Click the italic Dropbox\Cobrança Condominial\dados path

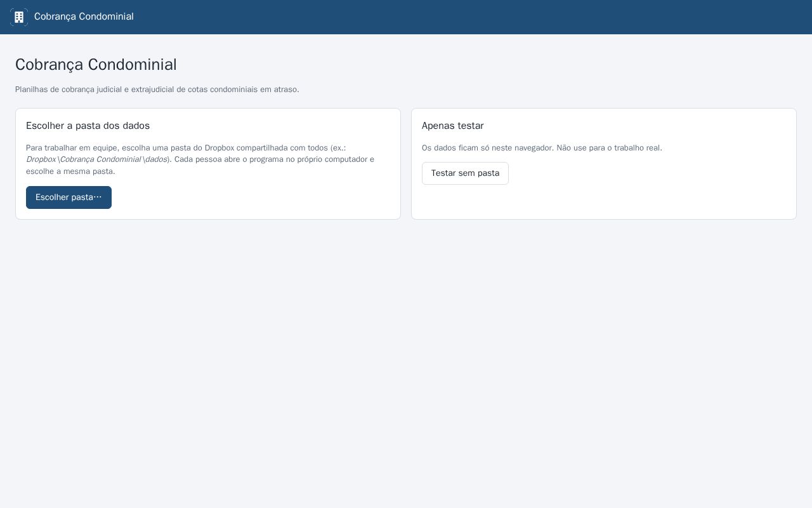96,159
